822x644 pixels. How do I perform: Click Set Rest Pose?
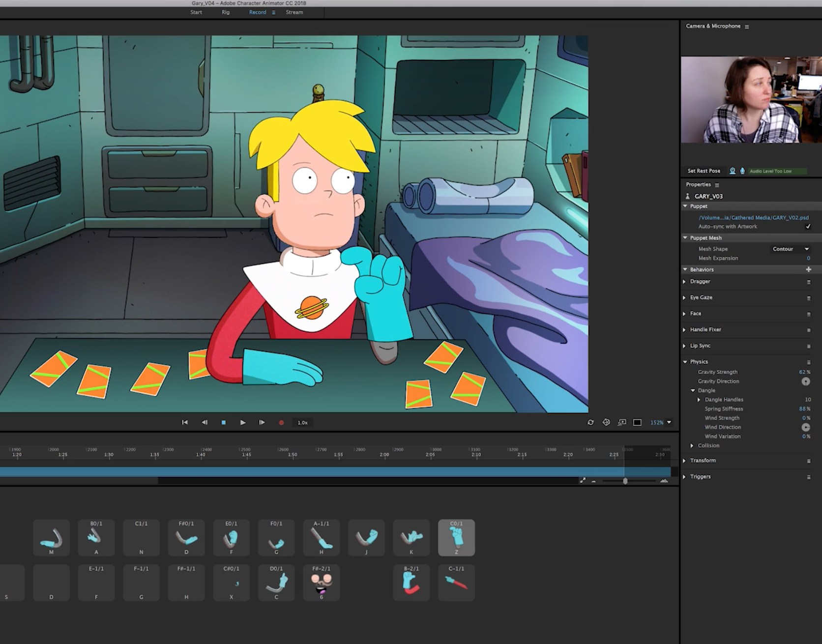click(x=704, y=171)
